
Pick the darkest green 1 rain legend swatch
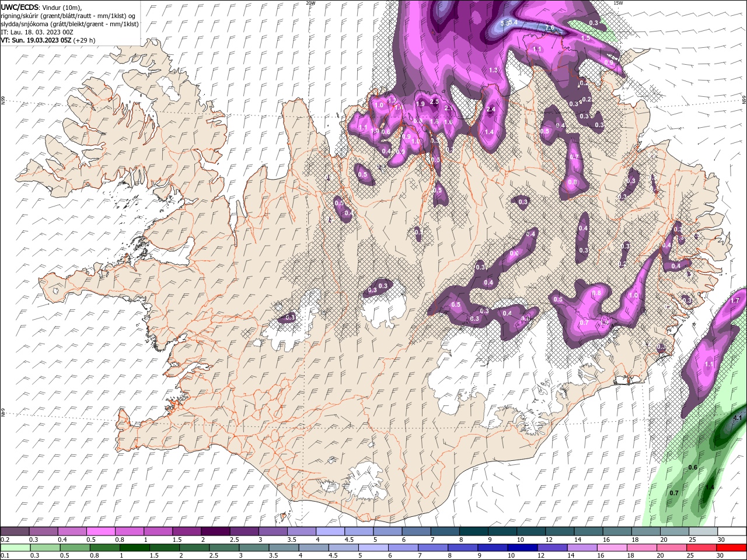135,548
